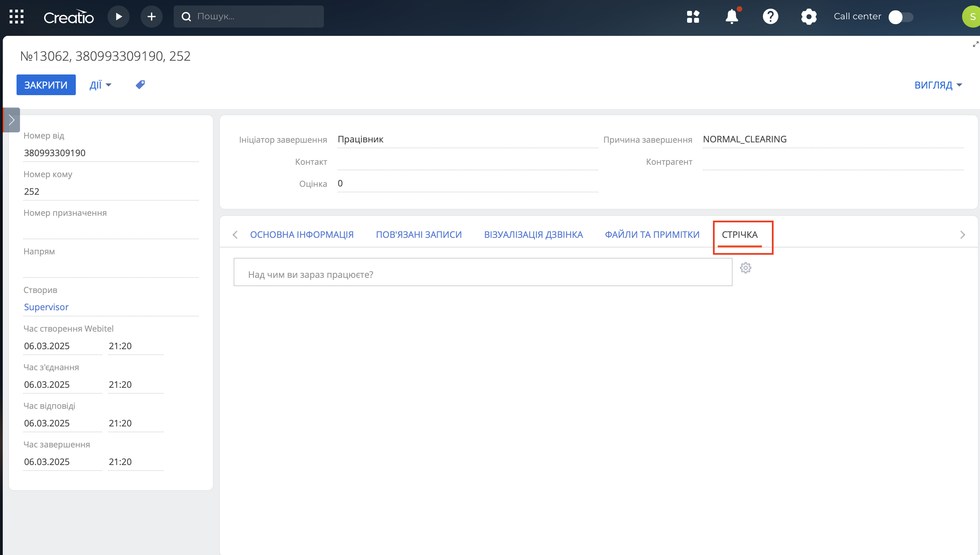
Task: Click the tag icon
Action: (x=140, y=84)
